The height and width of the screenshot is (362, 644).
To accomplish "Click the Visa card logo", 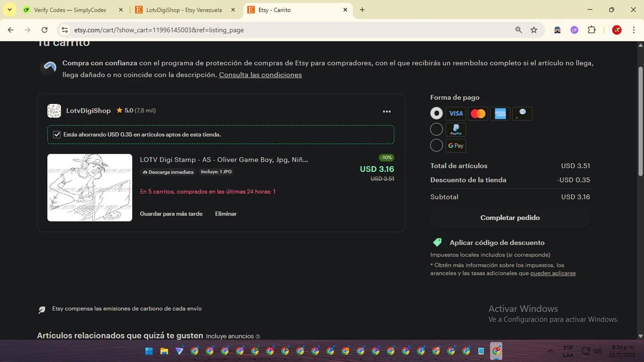I will (x=456, y=114).
